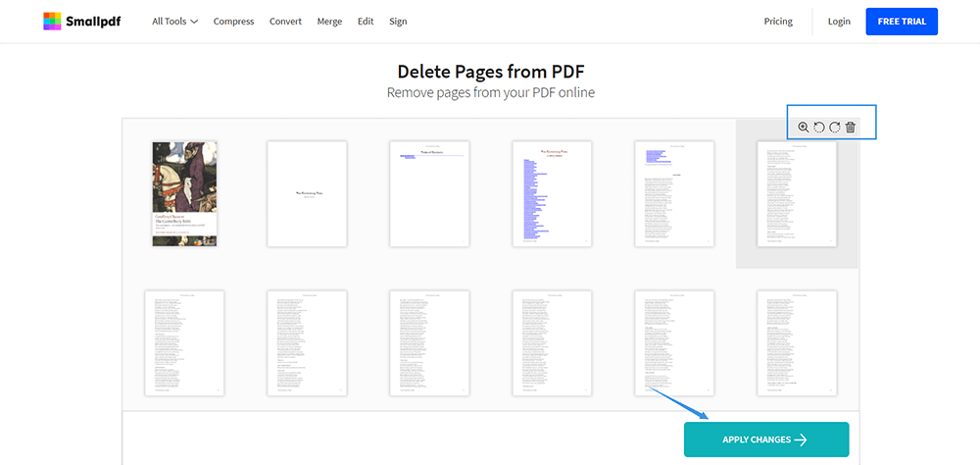Screen dimensions: 980x465
Task: Click the zoom magnifier icon on the page
Action: click(x=804, y=128)
